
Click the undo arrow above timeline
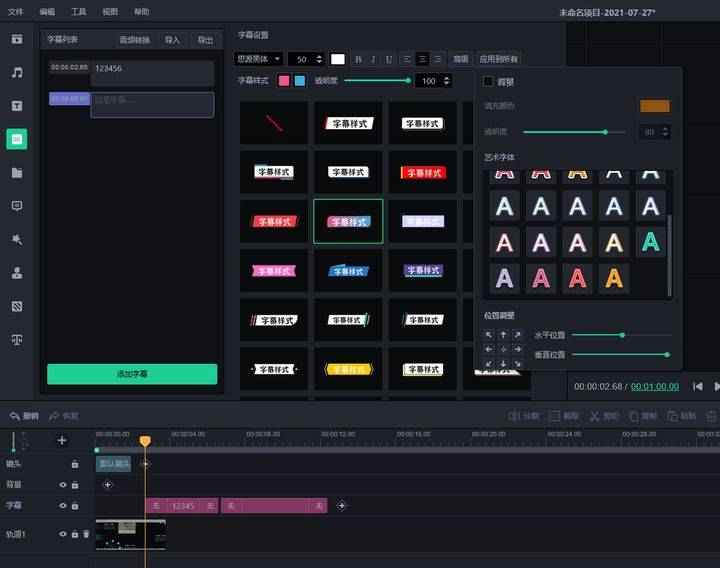tap(14, 415)
